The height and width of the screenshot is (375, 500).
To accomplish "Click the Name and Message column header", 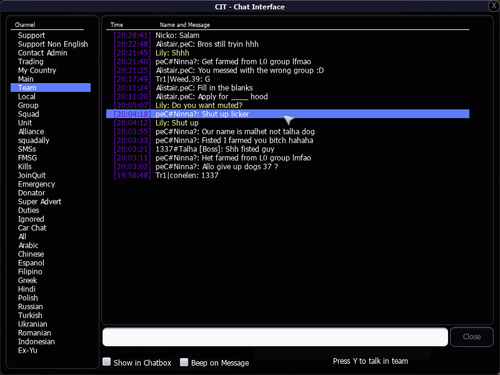I will (x=185, y=25).
